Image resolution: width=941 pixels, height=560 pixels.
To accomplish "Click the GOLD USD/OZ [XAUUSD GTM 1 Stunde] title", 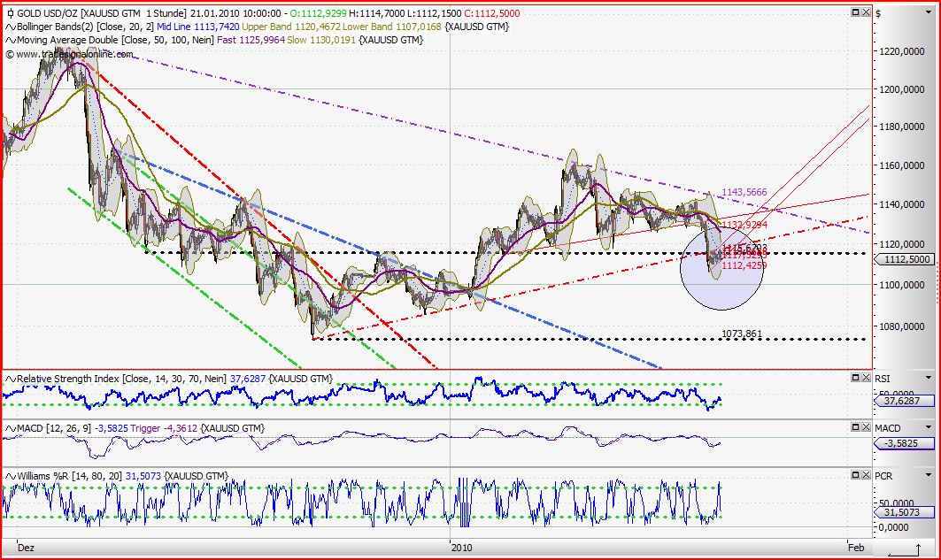I will pyautogui.click(x=102, y=13).
